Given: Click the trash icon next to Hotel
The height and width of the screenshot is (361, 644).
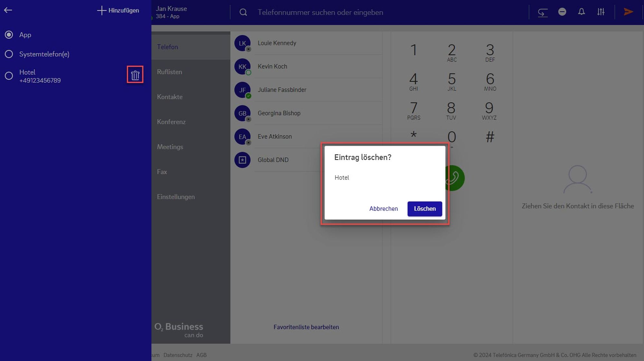Looking at the screenshot, I should [x=135, y=75].
